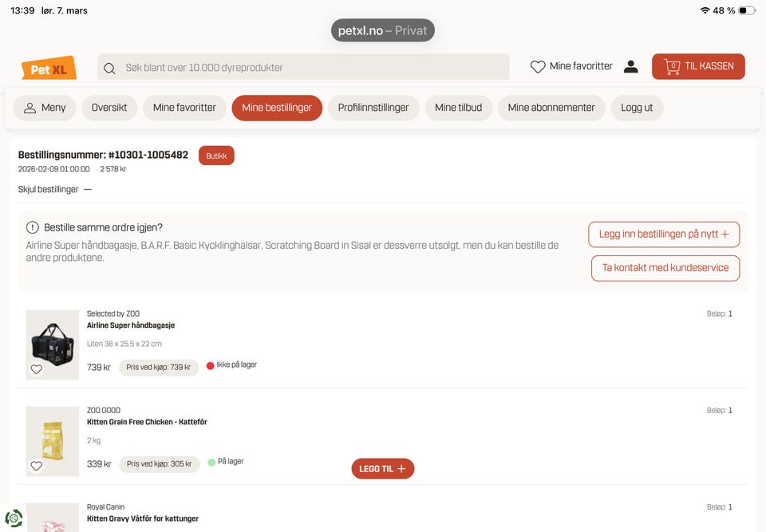766x532 pixels.
Task: Click the search magnifier icon
Action: [109, 69]
